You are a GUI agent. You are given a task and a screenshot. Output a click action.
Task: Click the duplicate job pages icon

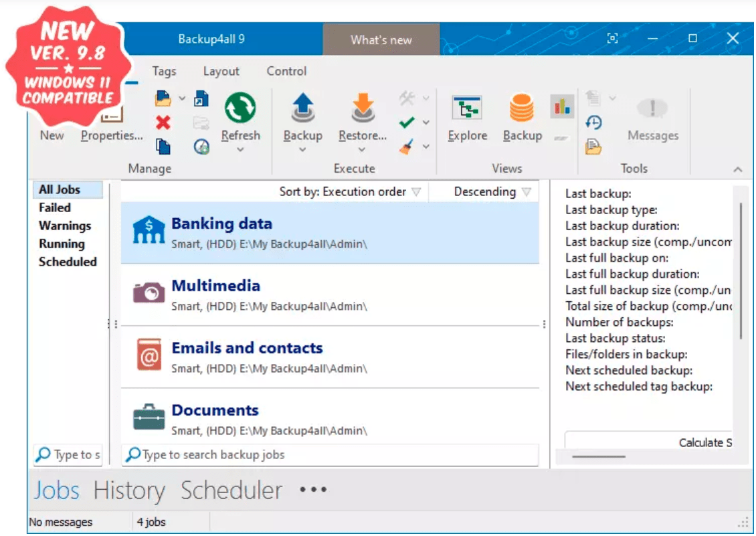(163, 146)
